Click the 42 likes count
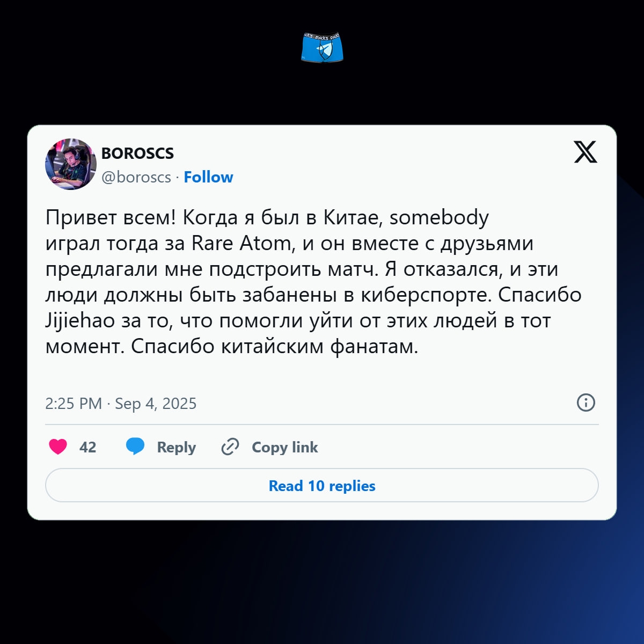644x644 pixels. click(x=87, y=447)
